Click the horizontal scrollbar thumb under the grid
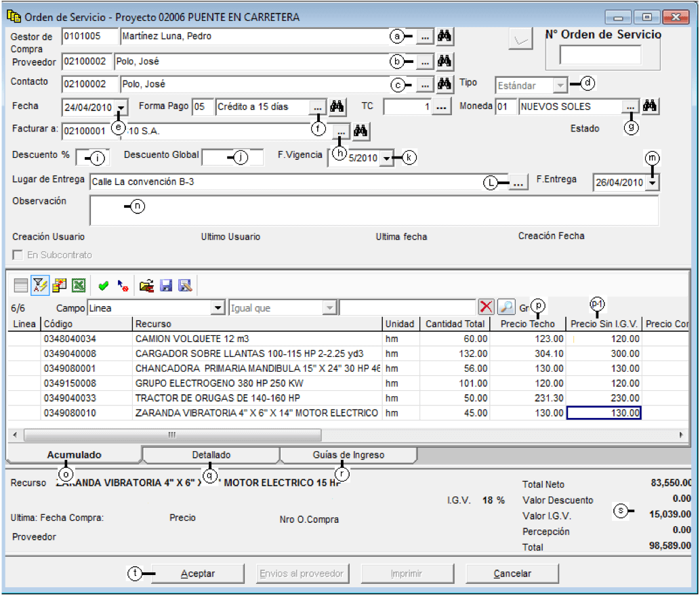 [x=172, y=435]
